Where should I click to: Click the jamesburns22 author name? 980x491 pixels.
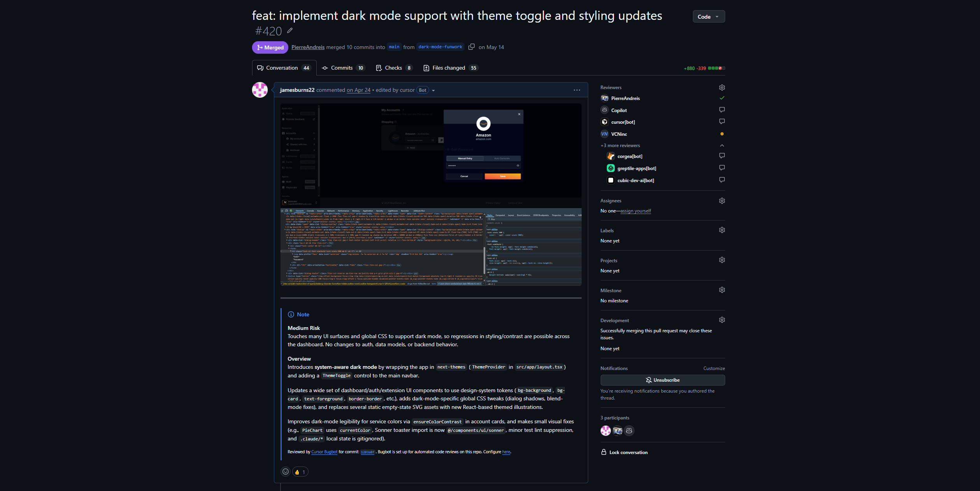click(297, 90)
